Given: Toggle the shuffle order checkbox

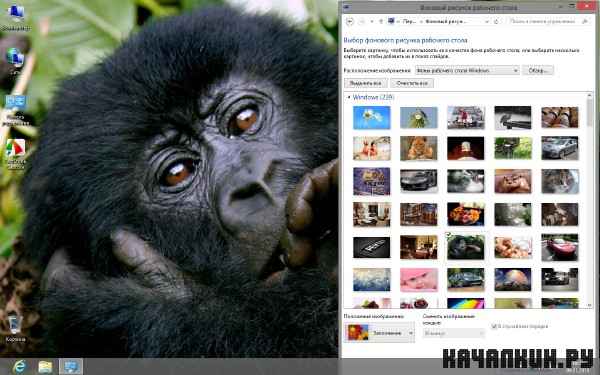Looking at the screenshot, I should point(494,326).
